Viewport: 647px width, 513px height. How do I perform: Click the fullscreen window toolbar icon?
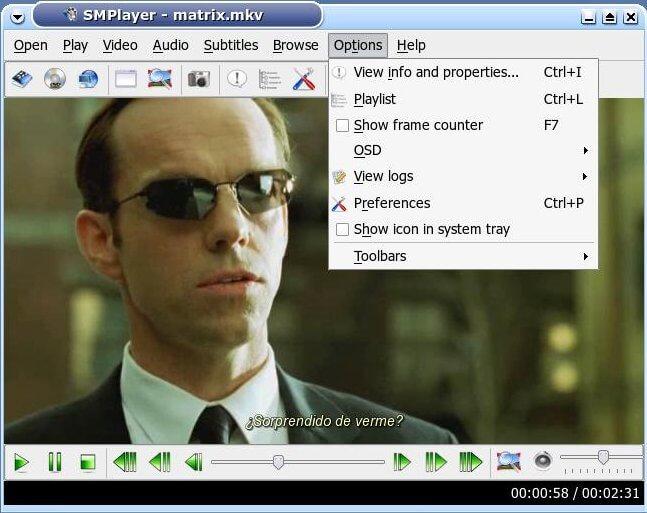point(125,79)
